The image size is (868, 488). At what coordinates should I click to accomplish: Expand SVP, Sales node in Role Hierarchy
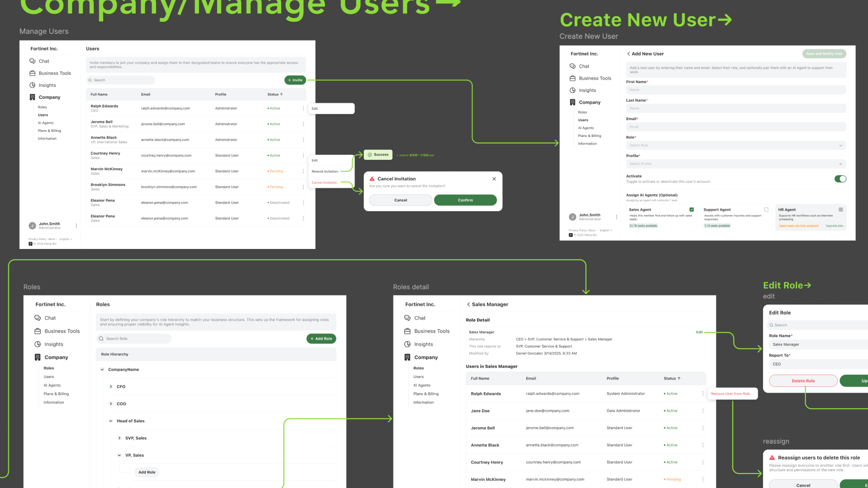[119, 438]
